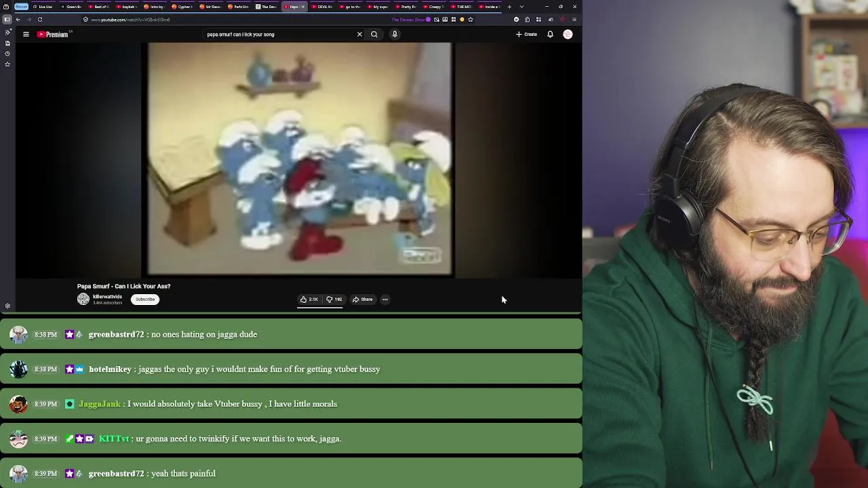Viewport: 868px width, 488px height.
Task: Click the KITTvt username in chat
Action: [114, 439]
